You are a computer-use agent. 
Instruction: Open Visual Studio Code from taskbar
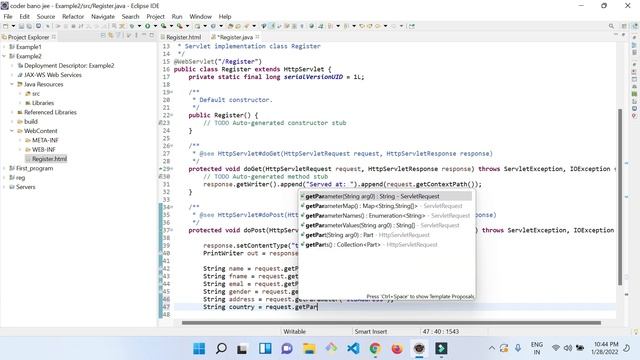click(353, 348)
